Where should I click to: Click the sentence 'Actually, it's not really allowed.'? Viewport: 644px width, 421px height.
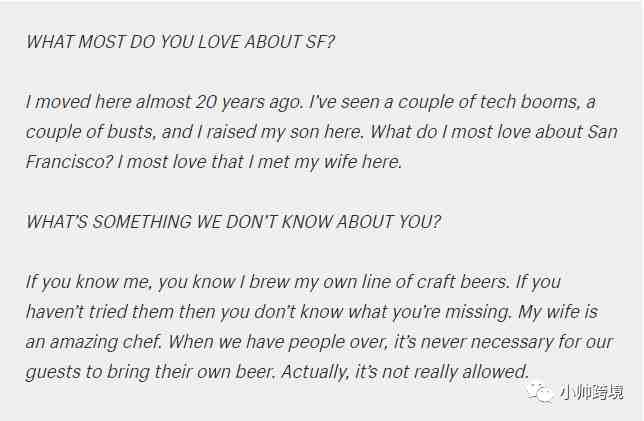coord(405,372)
